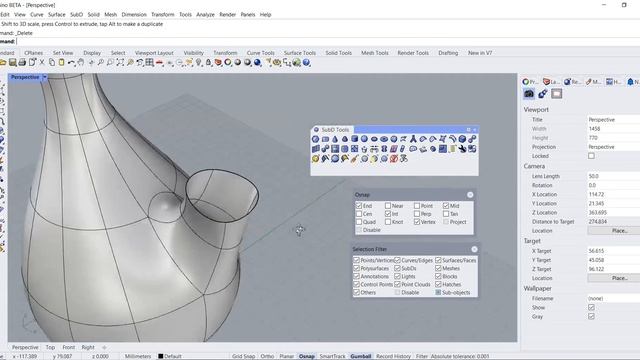The height and width of the screenshot is (360, 640).
Task: Toggle Ortho in status bar
Action: click(267, 356)
